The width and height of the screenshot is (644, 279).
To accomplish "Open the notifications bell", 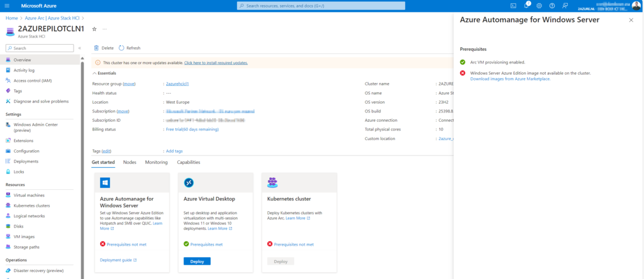I will 526,6.
